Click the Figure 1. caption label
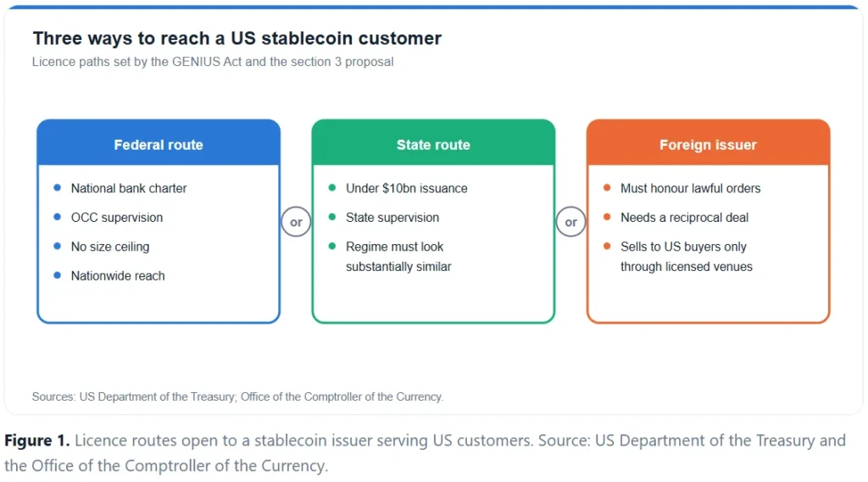The width and height of the screenshot is (868, 482). pyautogui.click(x=36, y=440)
